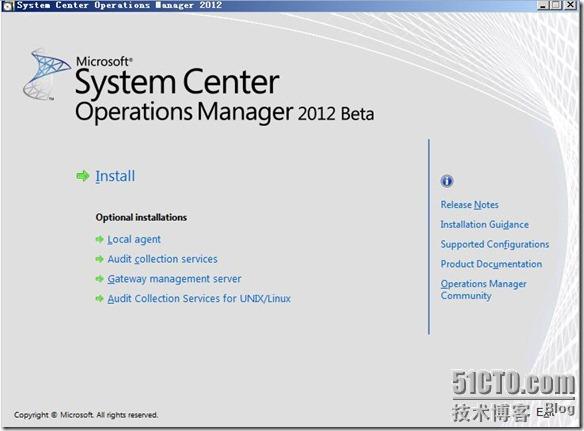Click the Optional installations heading
The width and height of the screenshot is (584, 431).
(141, 217)
